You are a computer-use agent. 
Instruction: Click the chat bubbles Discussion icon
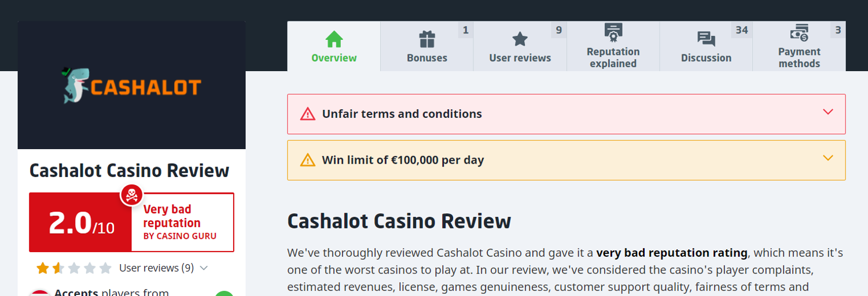point(706,39)
